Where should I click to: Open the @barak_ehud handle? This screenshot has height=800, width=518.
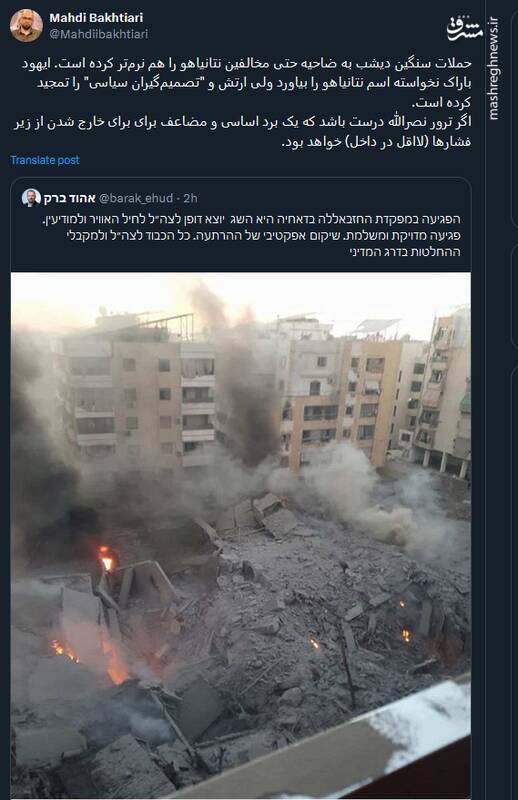tap(135, 198)
